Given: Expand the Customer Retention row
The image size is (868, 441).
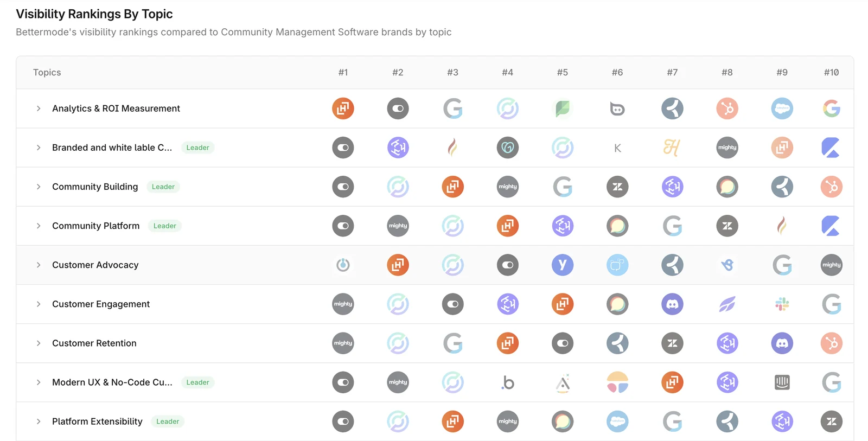Looking at the screenshot, I should coord(39,343).
